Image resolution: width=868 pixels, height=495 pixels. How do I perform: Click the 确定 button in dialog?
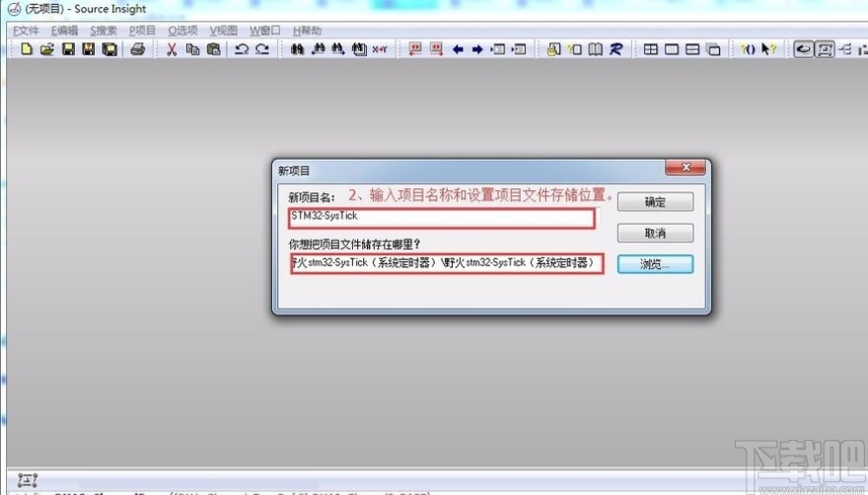click(655, 202)
